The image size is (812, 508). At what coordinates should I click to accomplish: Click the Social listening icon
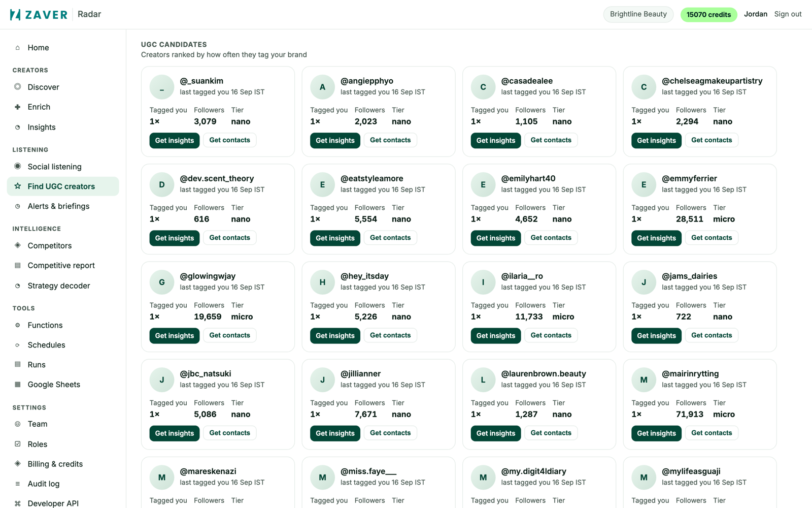point(18,166)
